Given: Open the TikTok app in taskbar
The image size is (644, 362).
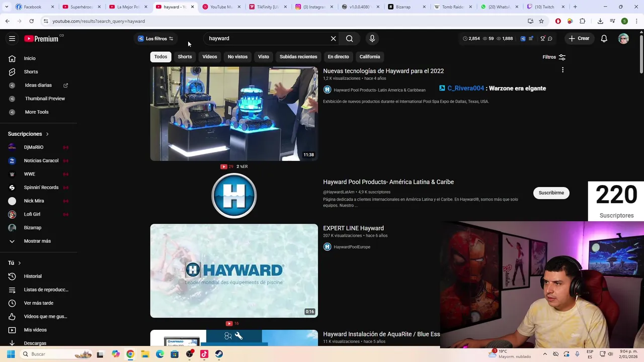Looking at the screenshot, I should (x=204, y=354).
